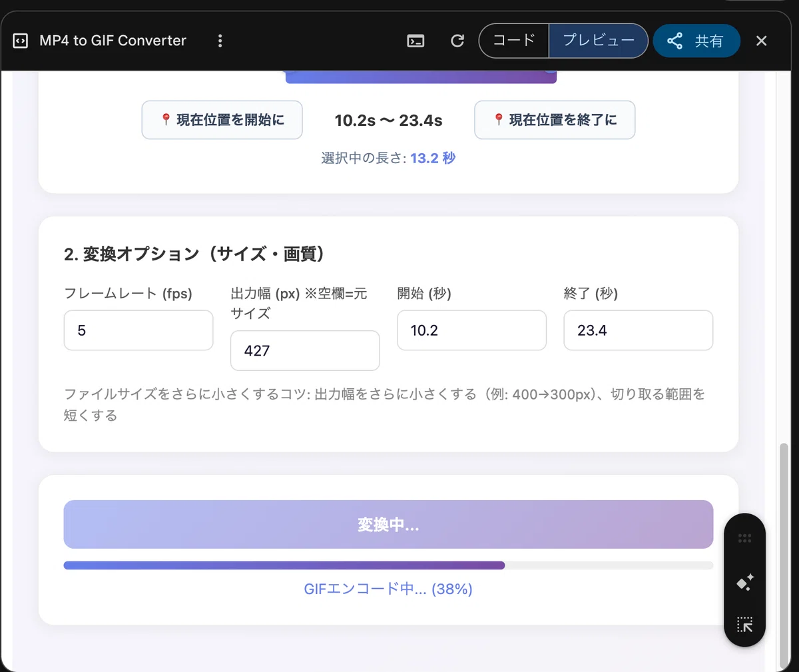799x672 pixels.
Task: Click the code file icon beside MP4 to GIF Converter
Action: pos(21,41)
